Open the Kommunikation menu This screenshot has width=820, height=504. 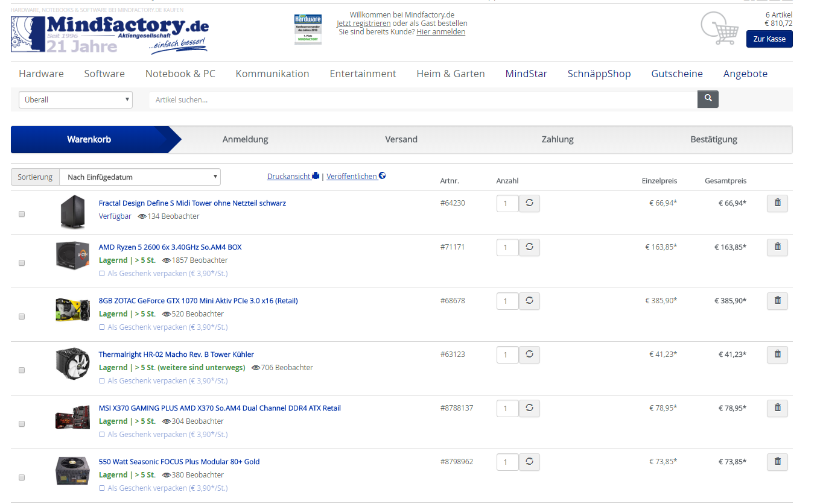point(273,74)
